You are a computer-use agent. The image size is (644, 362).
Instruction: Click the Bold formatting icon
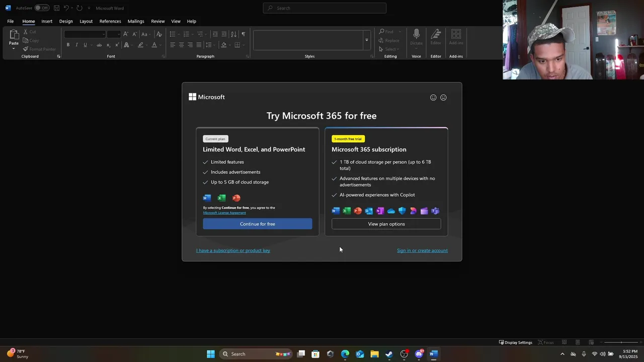(68, 45)
